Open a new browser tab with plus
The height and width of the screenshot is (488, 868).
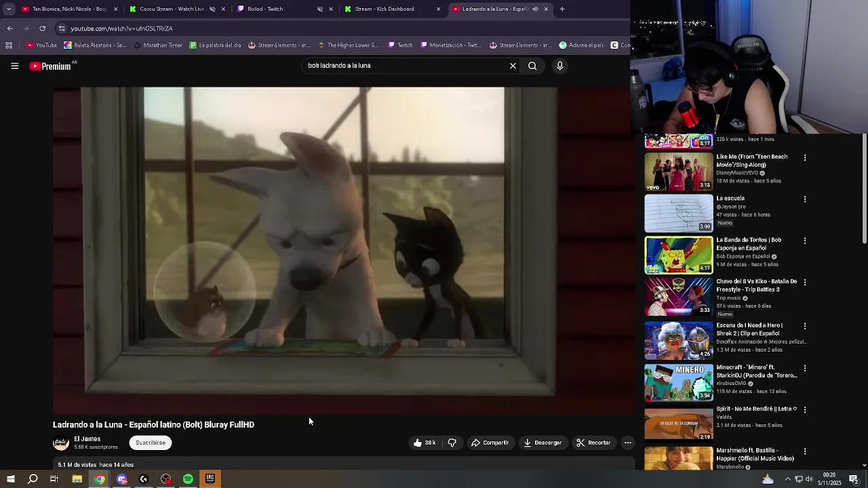click(x=562, y=9)
